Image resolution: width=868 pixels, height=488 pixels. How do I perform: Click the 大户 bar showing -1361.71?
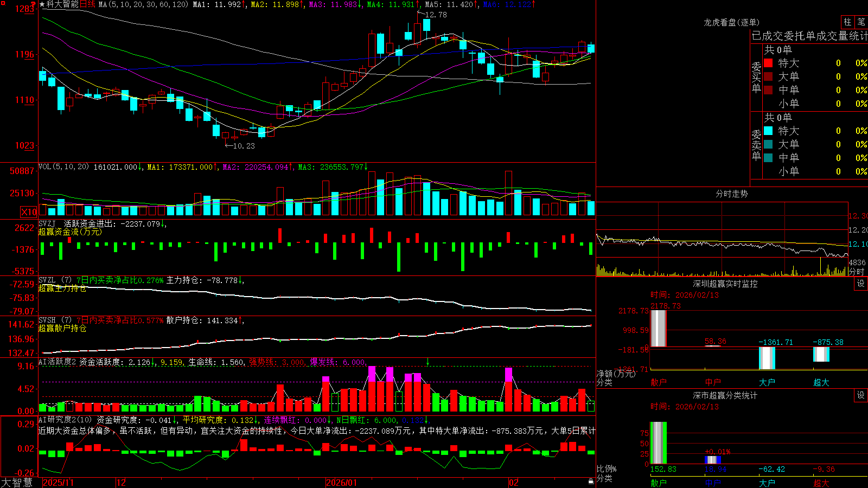[767, 358]
